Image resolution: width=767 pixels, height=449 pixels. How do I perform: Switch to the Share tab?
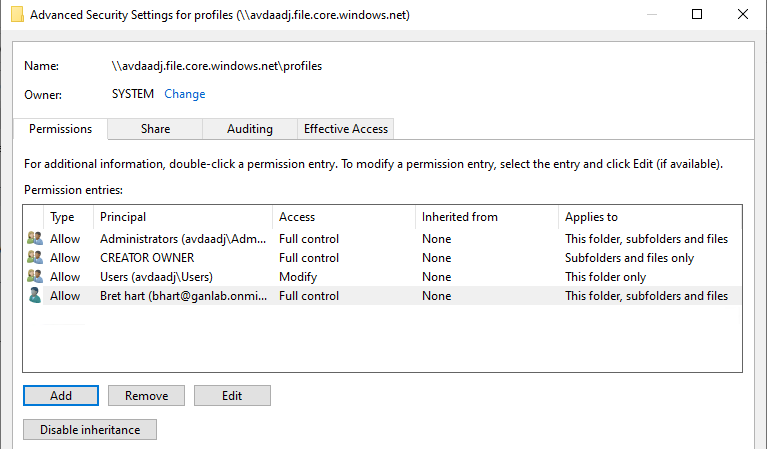(x=155, y=129)
